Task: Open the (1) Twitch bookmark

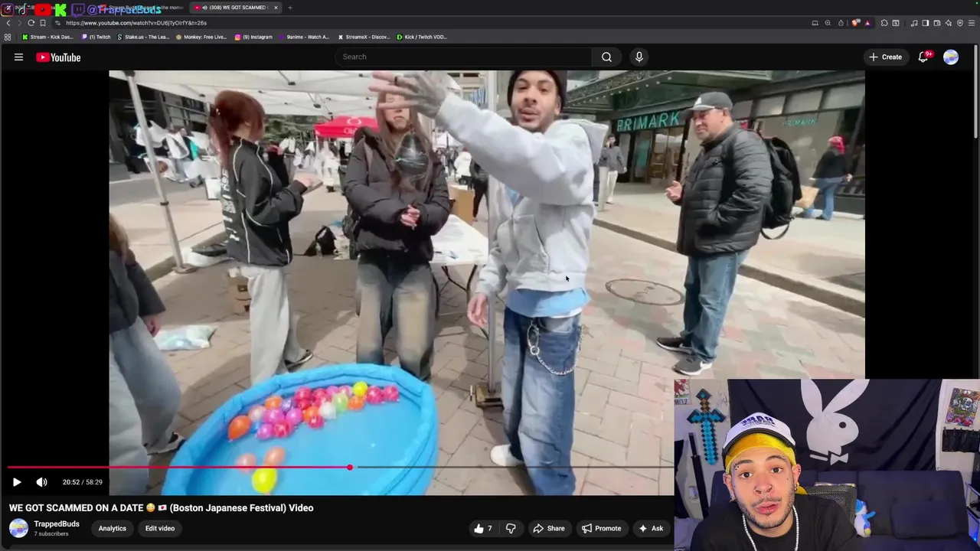Action: 96,37
